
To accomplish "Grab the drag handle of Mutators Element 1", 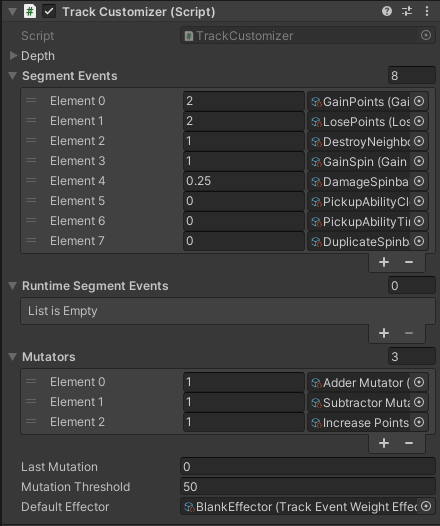I will (31, 401).
